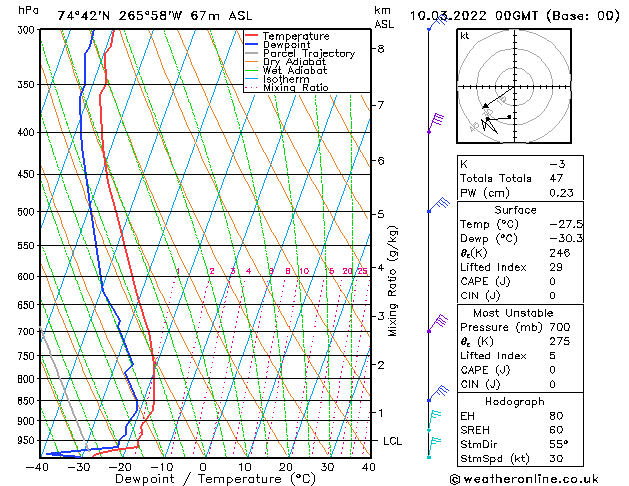
Task: Select the 'Temperature' legend label
Action: pos(296,36)
